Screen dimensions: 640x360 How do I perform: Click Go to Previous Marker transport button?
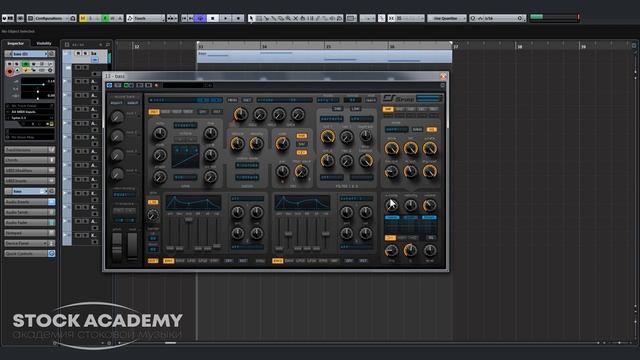184,18
